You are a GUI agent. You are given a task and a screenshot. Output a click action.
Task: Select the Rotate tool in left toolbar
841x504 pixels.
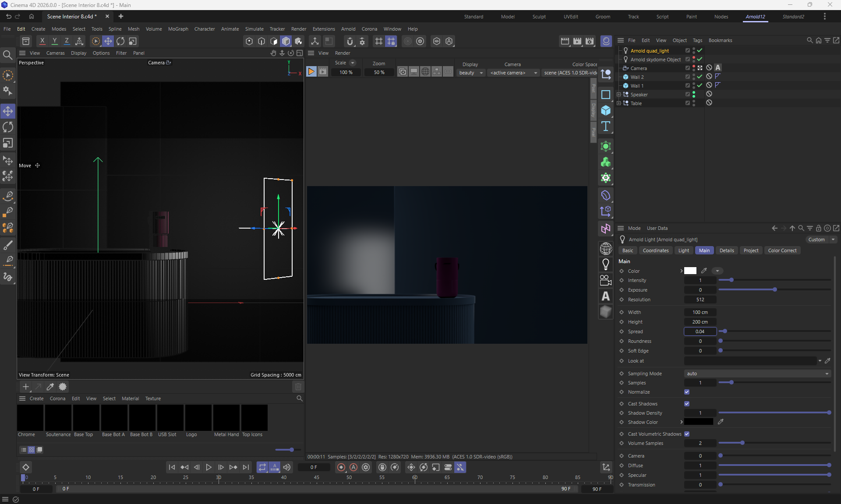[x=8, y=127]
